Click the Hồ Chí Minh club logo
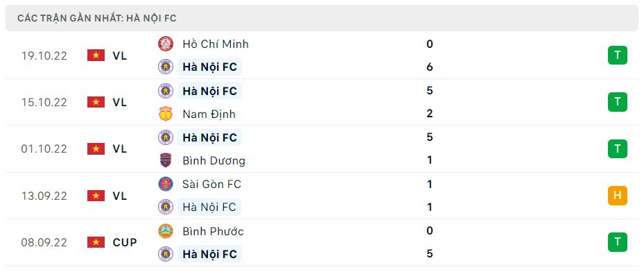The height and width of the screenshot is (272, 644). point(166,44)
